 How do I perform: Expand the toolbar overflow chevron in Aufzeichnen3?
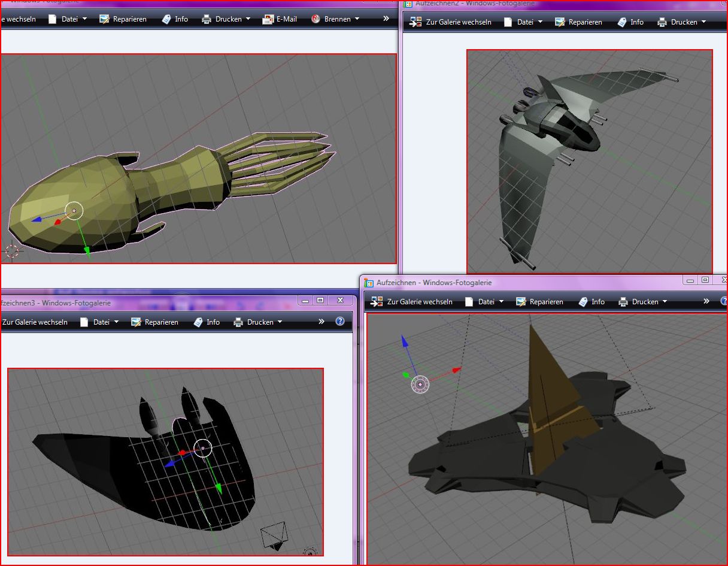click(x=321, y=322)
